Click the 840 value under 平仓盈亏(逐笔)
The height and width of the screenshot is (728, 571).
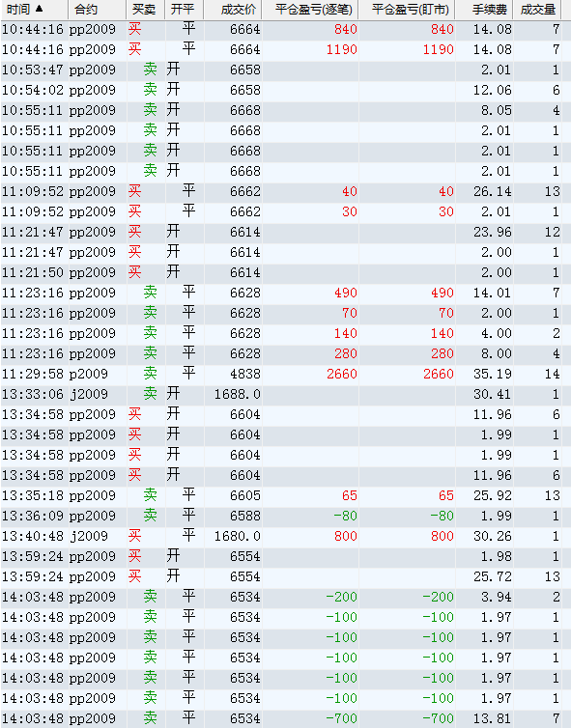[345, 29]
